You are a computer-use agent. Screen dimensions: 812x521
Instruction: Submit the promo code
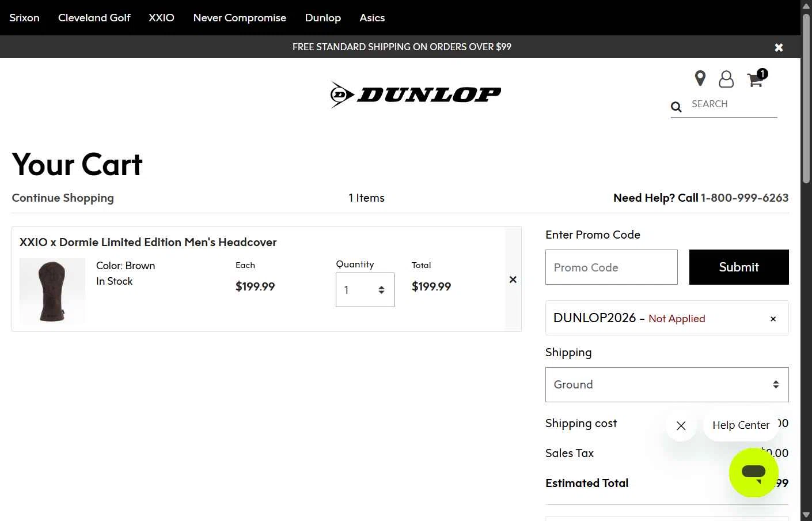coord(739,267)
